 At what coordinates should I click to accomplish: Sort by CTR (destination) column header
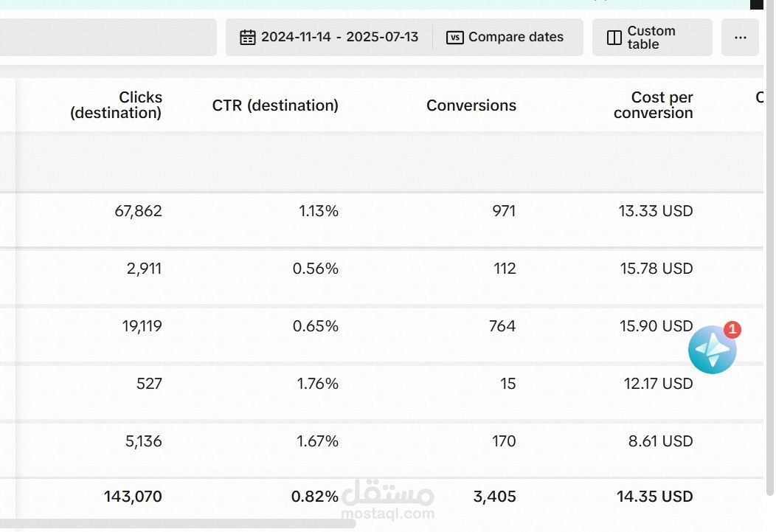point(275,105)
